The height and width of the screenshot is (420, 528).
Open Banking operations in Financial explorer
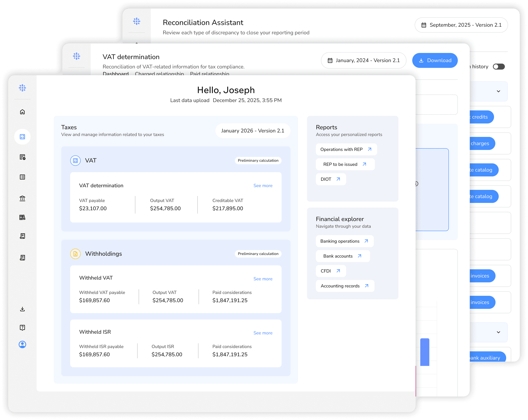tap(344, 241)
